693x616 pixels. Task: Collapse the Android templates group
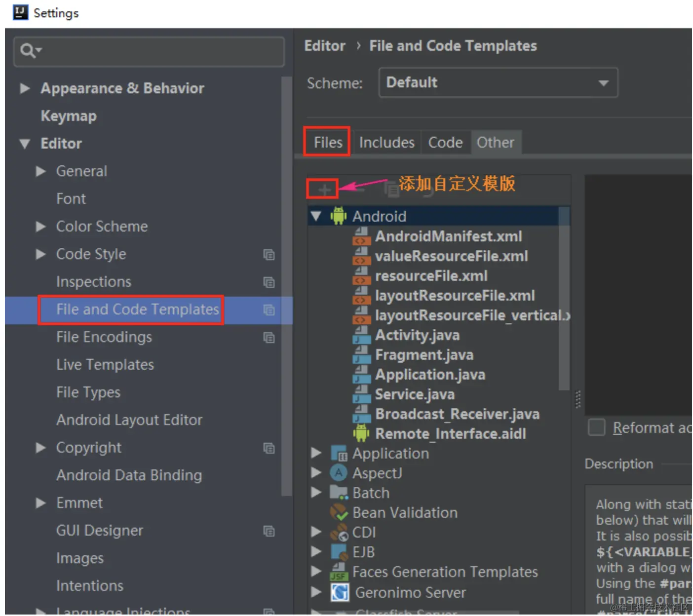316,216
